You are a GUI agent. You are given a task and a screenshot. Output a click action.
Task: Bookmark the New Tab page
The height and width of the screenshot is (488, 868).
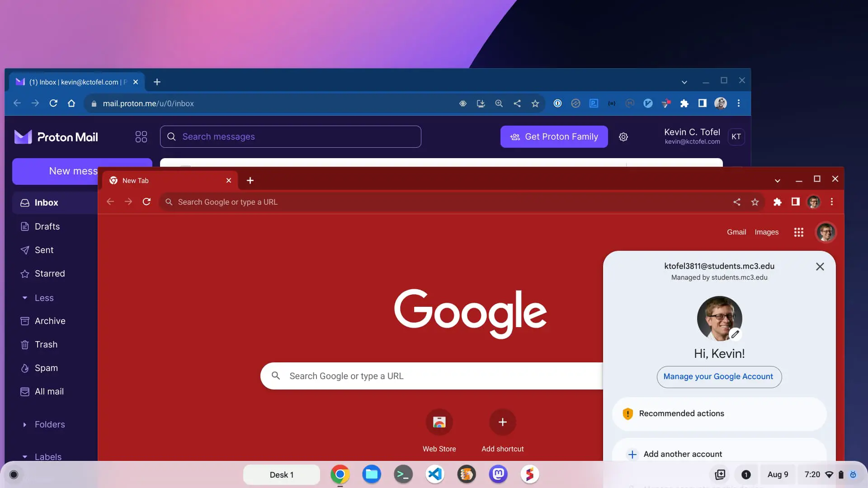[755, 202]
